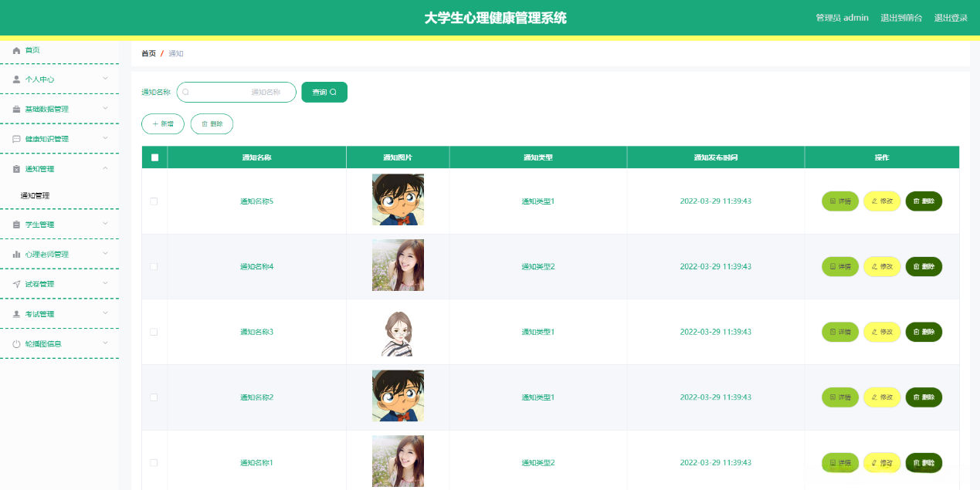This screenshot has height=490, width=980.
Task: Click 删除 button in 通知名称4 row
Action: (x=924, y=266)
